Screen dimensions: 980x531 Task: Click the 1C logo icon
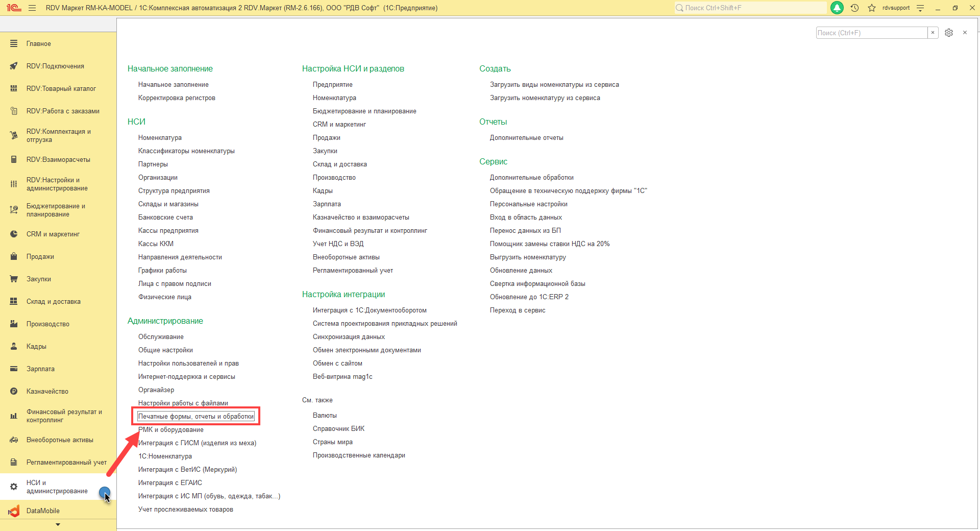(14, 8)
